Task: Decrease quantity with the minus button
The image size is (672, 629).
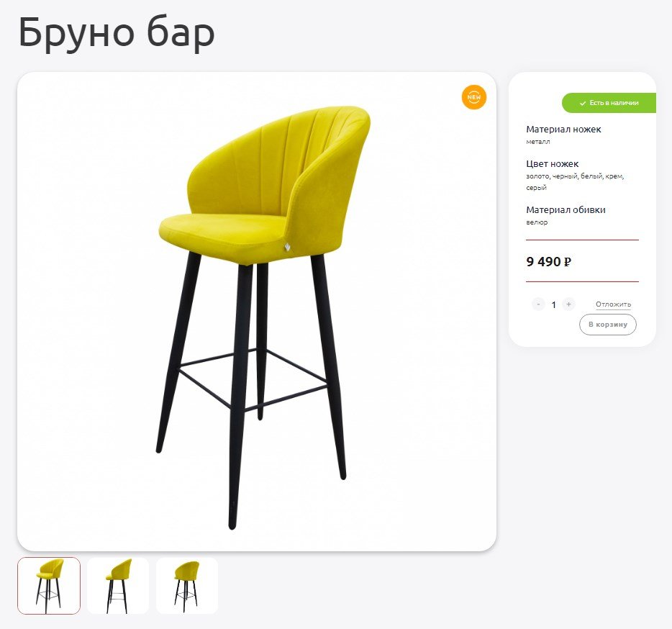Action: pos(538,304)
